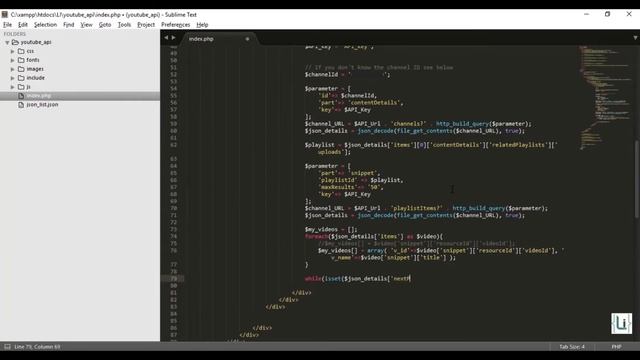Viewport: 640px width, 360px height.
Task: Open the Selection menu
Action: tap(45, 25)
